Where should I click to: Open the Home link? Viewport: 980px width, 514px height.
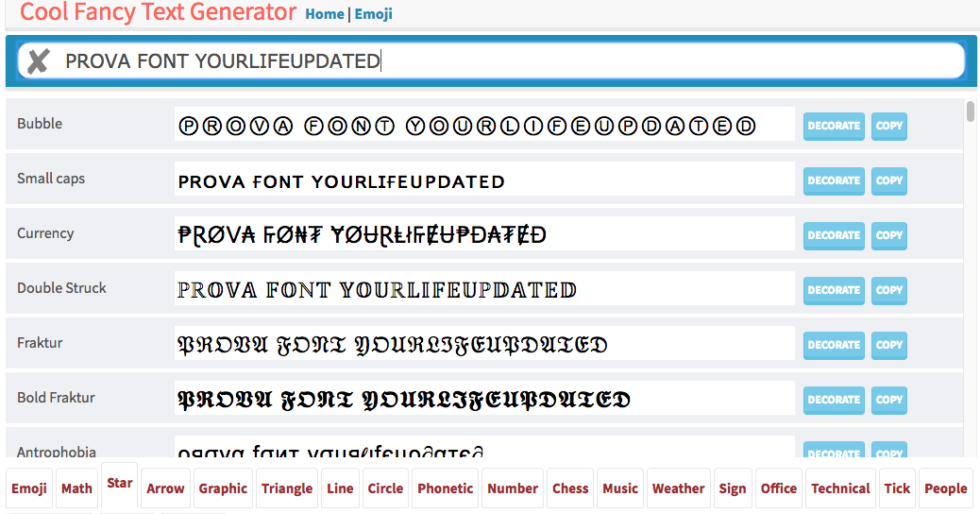(325, 14)
